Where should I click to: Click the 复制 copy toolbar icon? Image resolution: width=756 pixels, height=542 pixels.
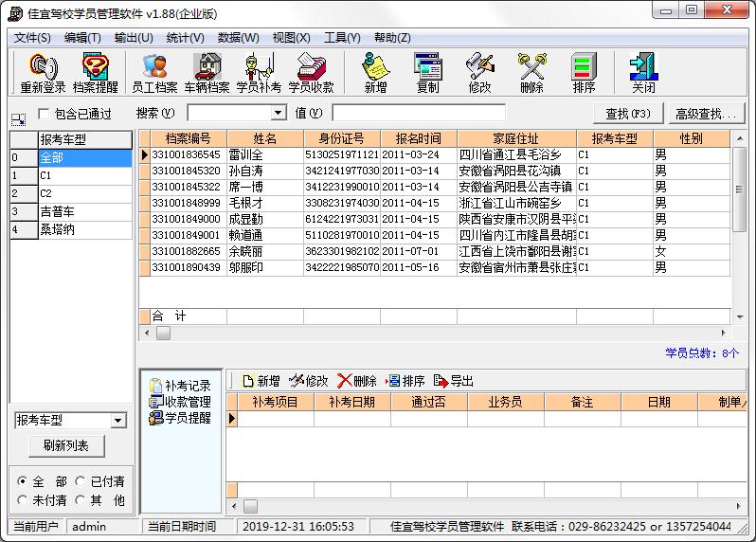[427, 73]
